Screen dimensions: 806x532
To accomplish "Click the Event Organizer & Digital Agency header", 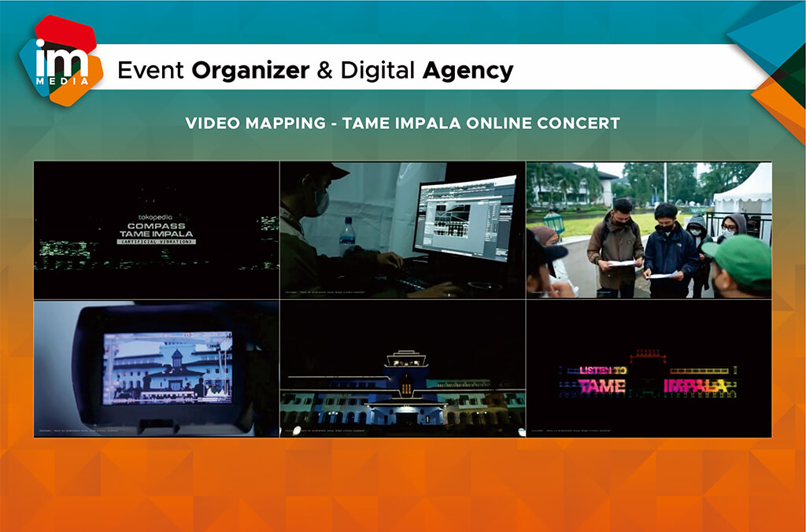I will point(315,71).
